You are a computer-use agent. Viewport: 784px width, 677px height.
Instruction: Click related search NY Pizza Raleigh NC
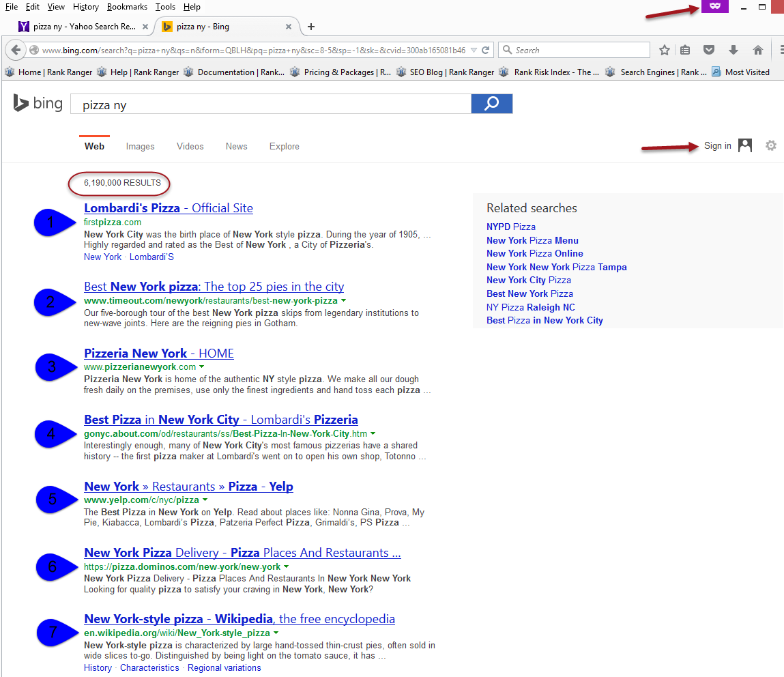point(530,308)
